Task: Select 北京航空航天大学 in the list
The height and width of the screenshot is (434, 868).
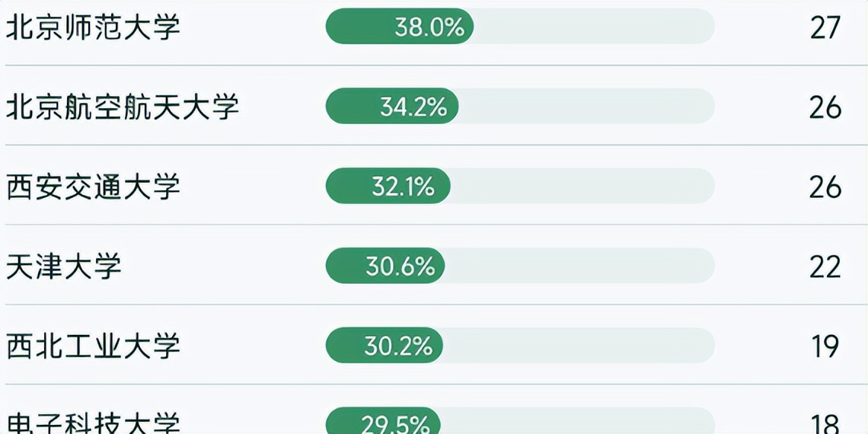Action: pos(123,107)
